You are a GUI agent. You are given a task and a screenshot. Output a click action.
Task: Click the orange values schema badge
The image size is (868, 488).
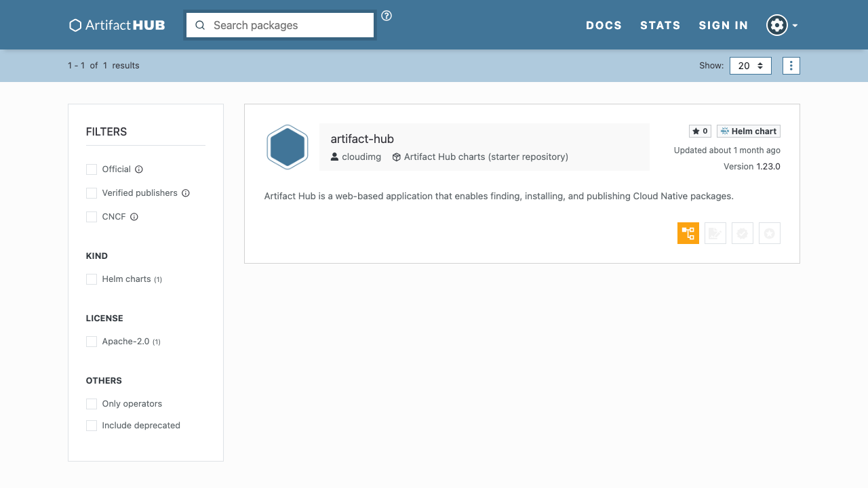688,233
